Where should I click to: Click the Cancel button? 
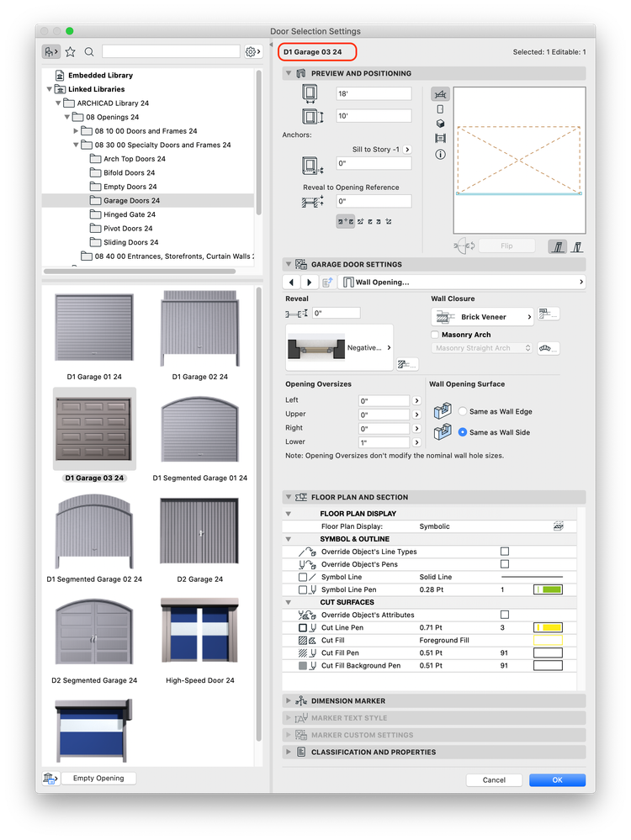click(x=494, y=780)
